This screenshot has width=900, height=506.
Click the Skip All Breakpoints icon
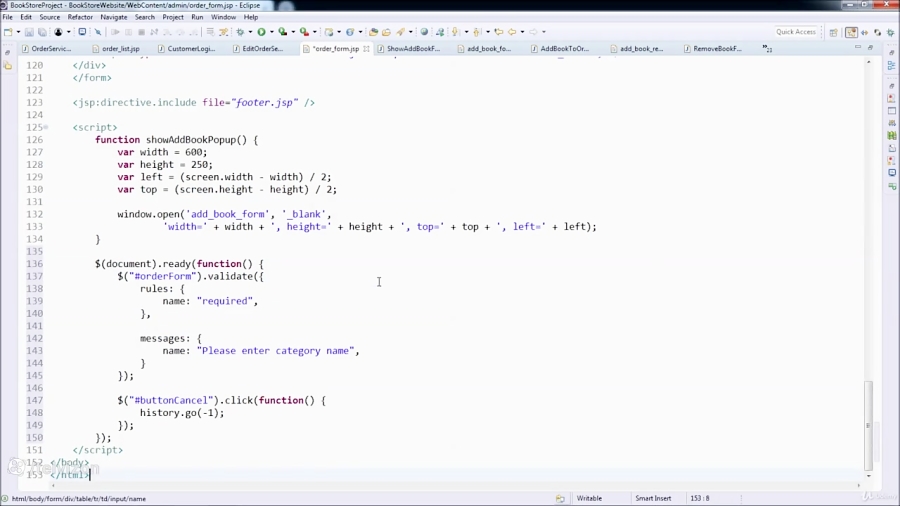click(x=98, y=32)
